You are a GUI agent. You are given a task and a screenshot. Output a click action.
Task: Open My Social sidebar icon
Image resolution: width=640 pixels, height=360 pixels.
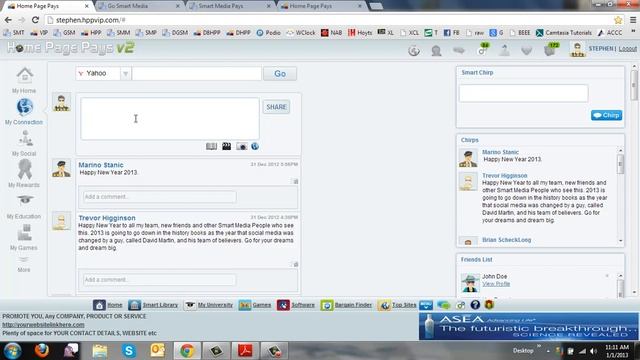pyautogui.click(x=25, y=139)
